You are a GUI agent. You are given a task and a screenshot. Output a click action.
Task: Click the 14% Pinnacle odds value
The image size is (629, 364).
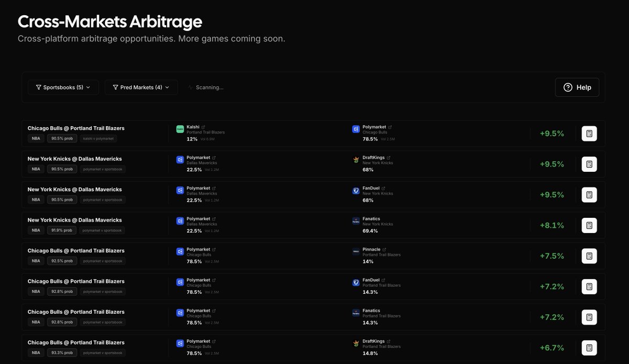click(x=368, y=261)
